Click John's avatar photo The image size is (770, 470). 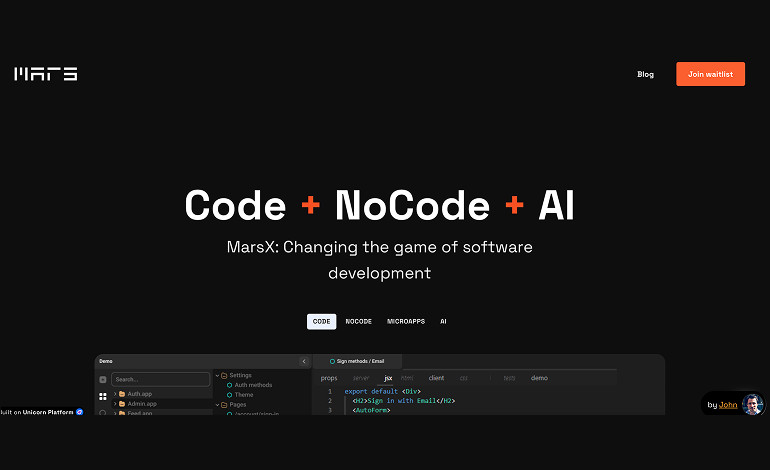coord(752,405)
